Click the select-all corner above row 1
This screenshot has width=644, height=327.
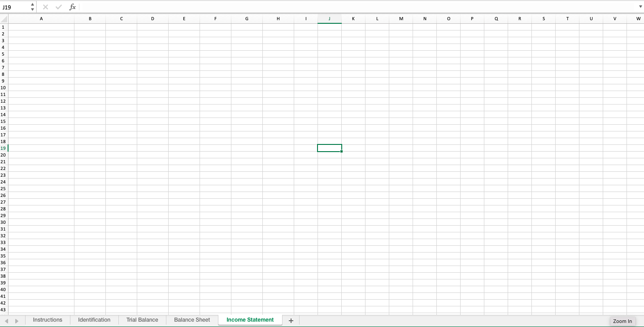pyautogui.click(x=4, y=18)
